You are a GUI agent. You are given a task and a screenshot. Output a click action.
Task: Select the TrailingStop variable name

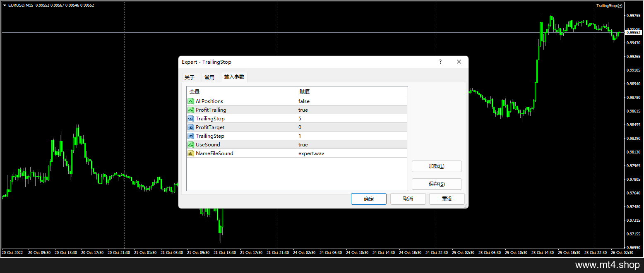[210, 118]
